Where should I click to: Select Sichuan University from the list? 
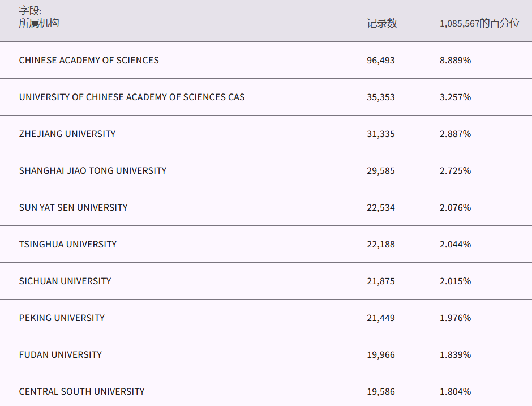pyautogui.click(x=65, y=281)
